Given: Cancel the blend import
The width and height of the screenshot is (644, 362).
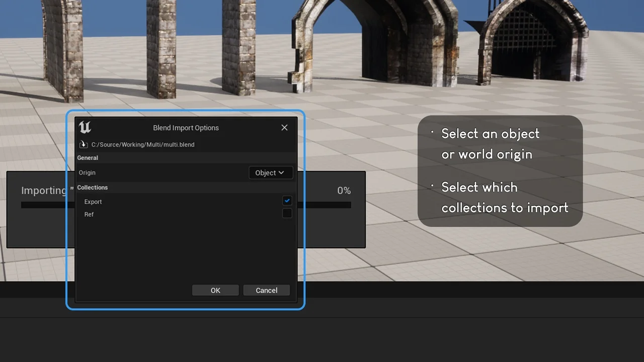Looking at the screenshot, I should coord(266,290).
